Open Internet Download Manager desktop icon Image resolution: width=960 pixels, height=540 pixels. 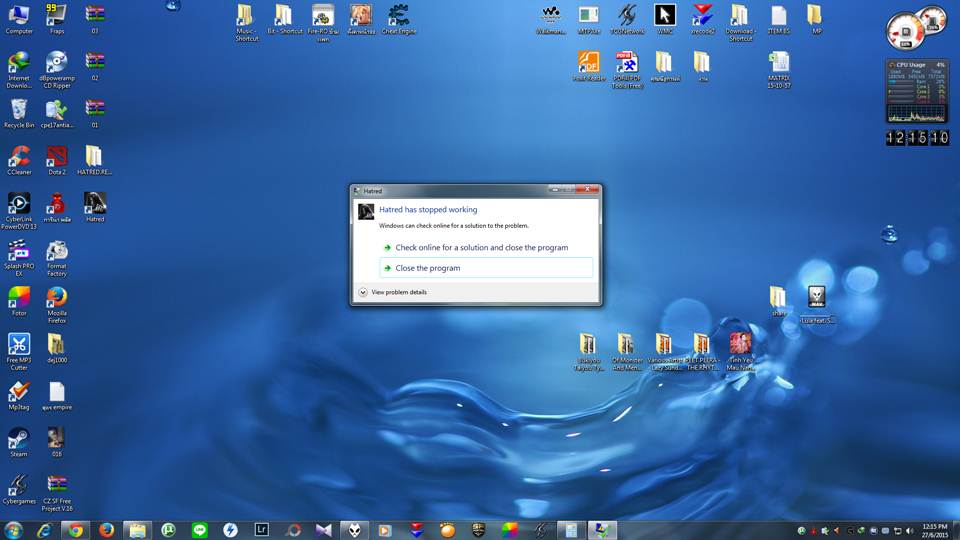(x=19, y=70)
